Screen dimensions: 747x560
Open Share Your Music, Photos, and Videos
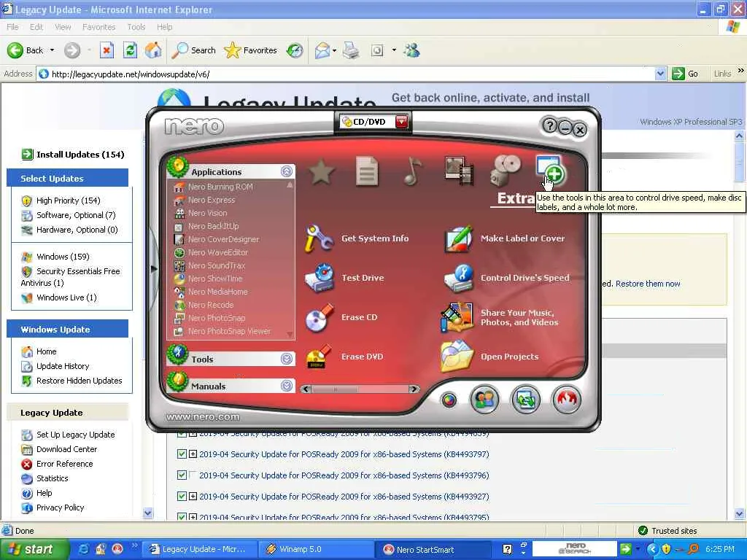519,318
